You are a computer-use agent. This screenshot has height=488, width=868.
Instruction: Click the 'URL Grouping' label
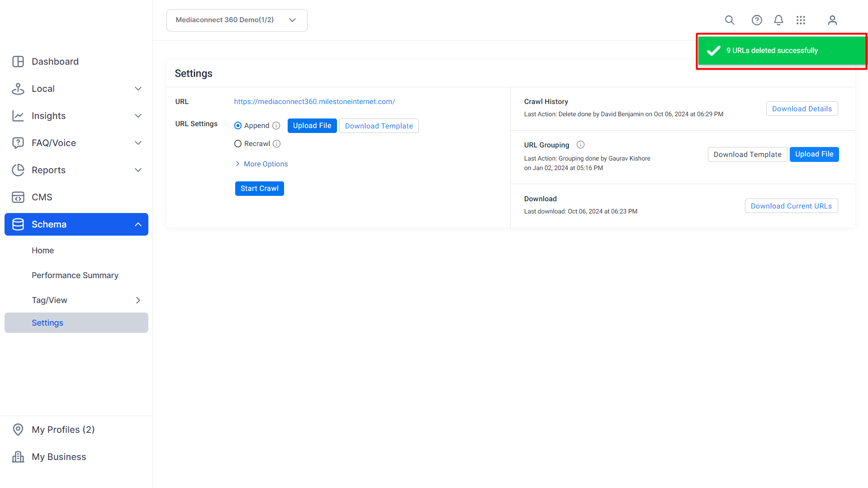point(546,145)
